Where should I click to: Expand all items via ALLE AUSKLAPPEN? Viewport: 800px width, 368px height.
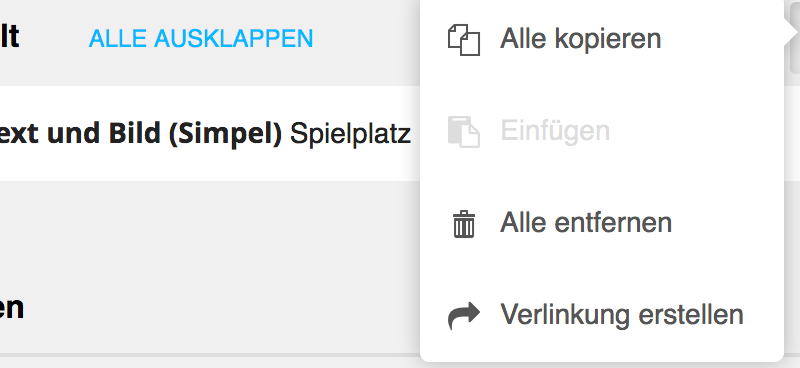click(x=201, y=39)
